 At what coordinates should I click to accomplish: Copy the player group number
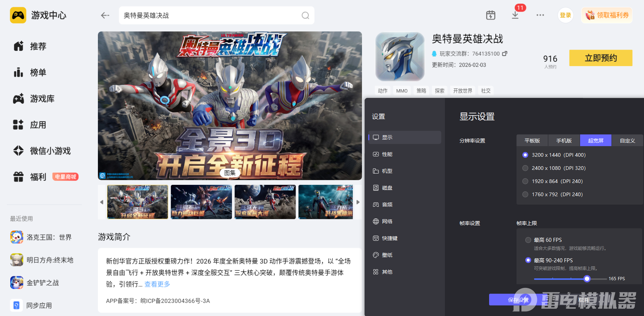(x=505, y=53)
